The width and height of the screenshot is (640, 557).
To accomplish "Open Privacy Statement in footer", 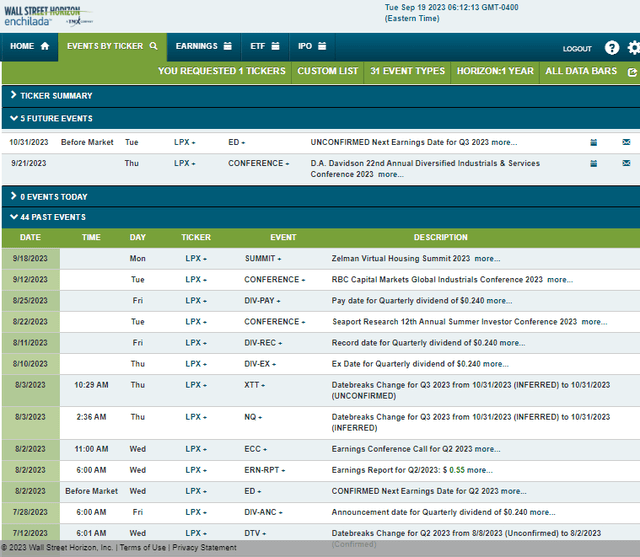I will (x=204, y=548).
